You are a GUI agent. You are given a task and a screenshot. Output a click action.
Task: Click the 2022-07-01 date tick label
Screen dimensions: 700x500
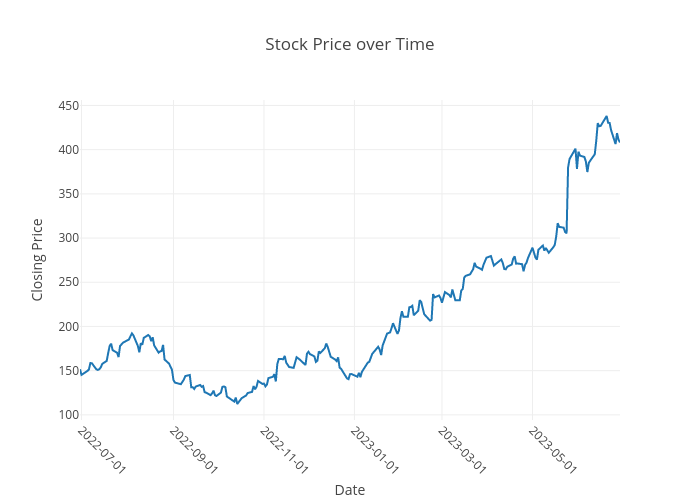coord(101,449)
